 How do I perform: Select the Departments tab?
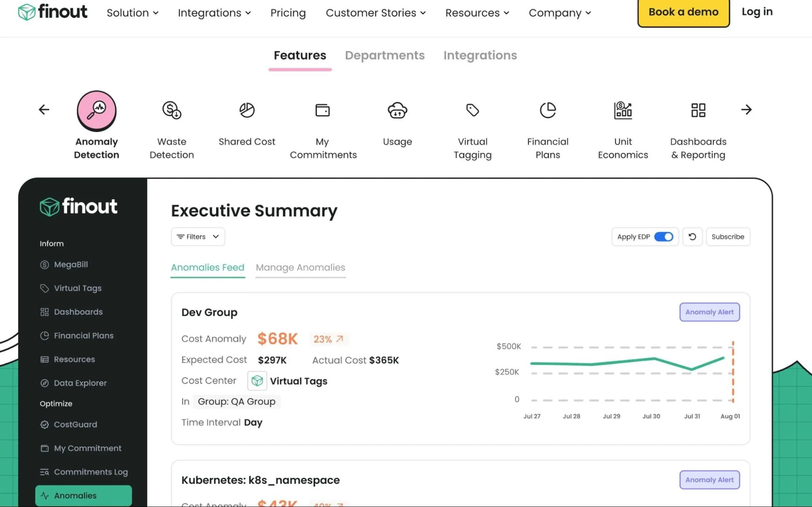point(384,55)
